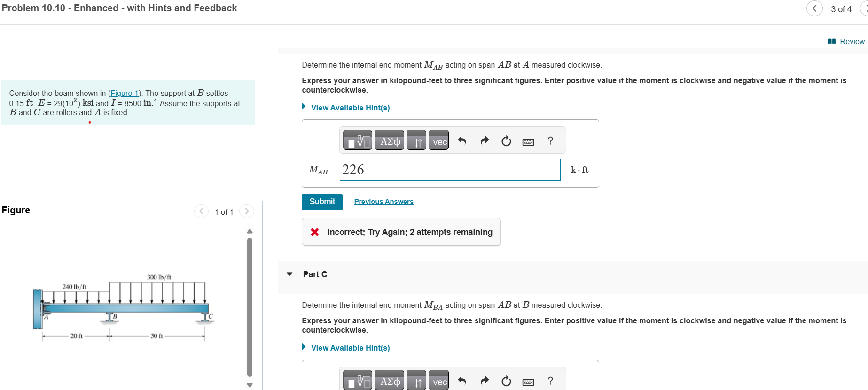Open Greek symbols palette for MAB answer
This screenshot has height=390, width=868.
tap(390, 140)
